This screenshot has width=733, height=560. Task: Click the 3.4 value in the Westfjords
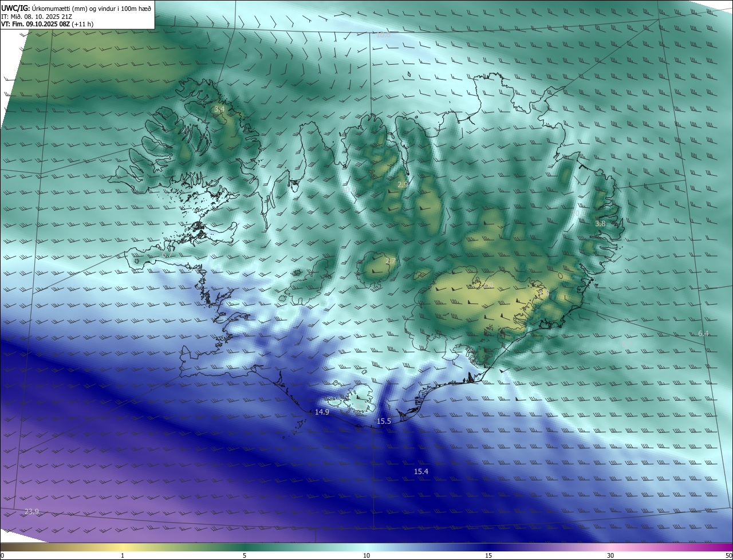(x=219, y=109)
